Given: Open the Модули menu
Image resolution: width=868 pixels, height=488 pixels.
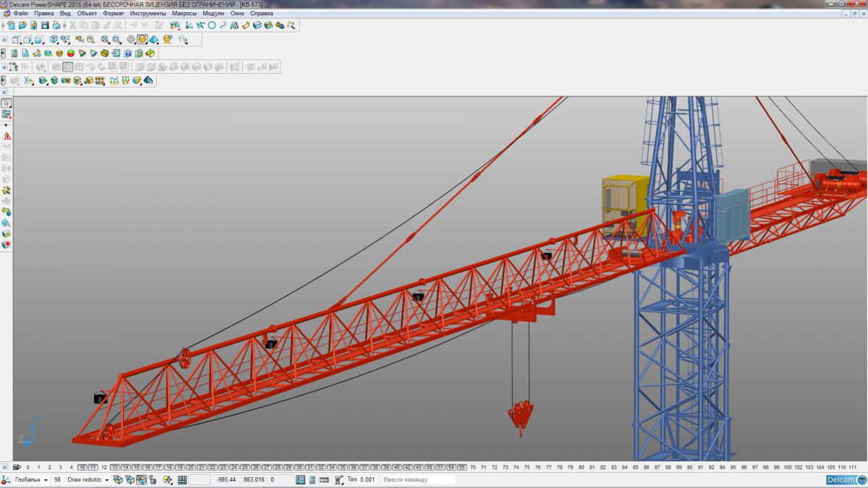Looking at the screenshot, I should point(213,13).
